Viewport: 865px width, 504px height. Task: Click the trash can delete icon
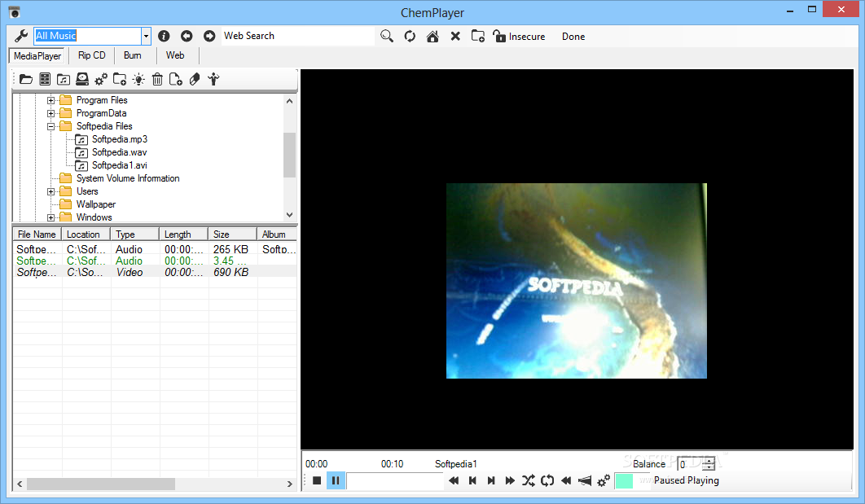pos(157,80)
